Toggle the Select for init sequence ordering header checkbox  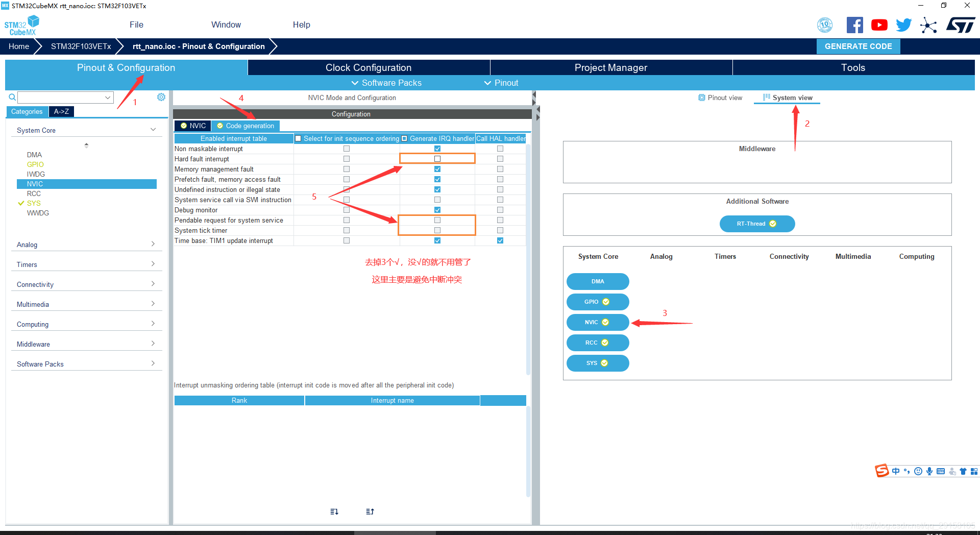(x=298, y=138)
